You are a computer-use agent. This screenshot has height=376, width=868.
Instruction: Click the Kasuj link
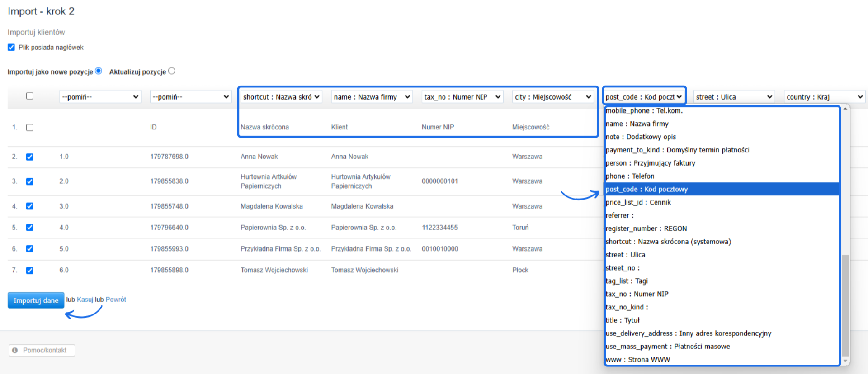85,300
